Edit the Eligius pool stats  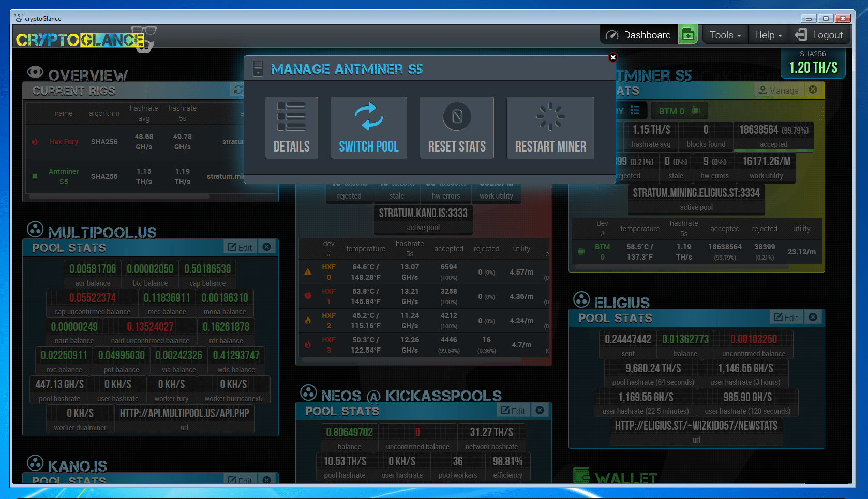[x=786, y=317]
